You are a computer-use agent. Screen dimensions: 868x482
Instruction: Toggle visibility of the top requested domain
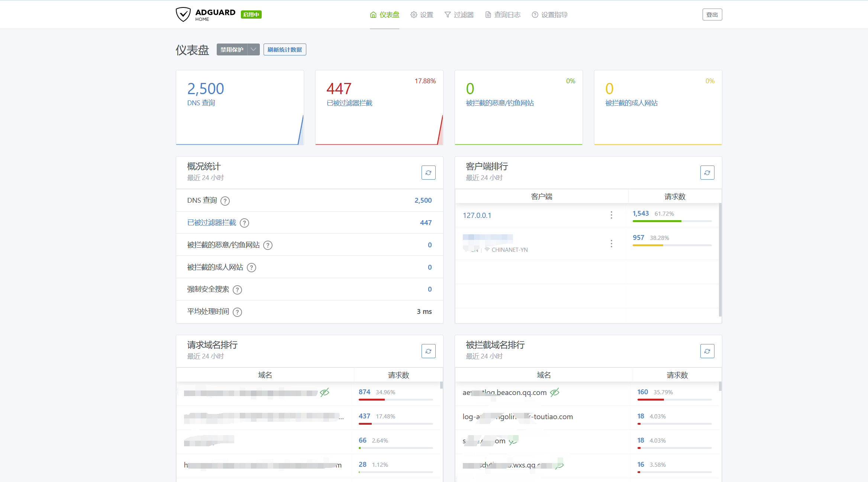pos(325,392)
